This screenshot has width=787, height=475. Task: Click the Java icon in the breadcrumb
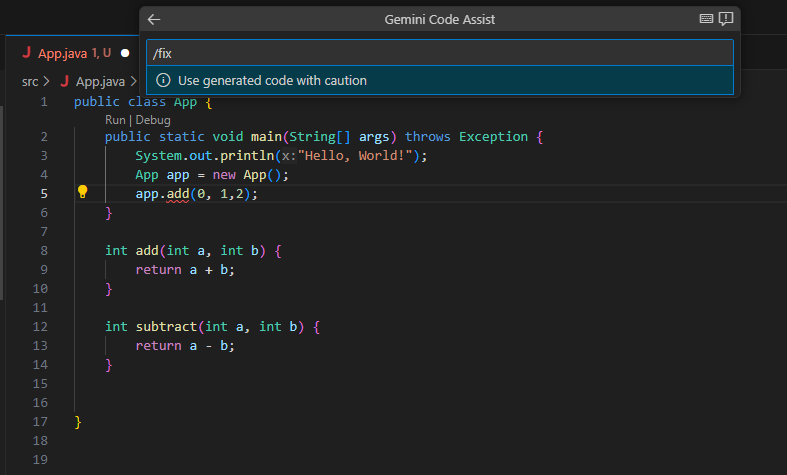coord(64,81)
